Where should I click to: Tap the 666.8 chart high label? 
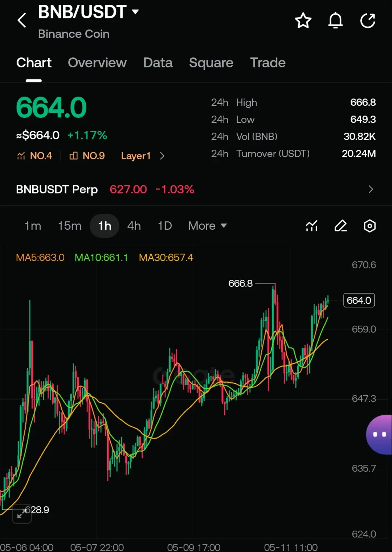[x=240, y=283]
